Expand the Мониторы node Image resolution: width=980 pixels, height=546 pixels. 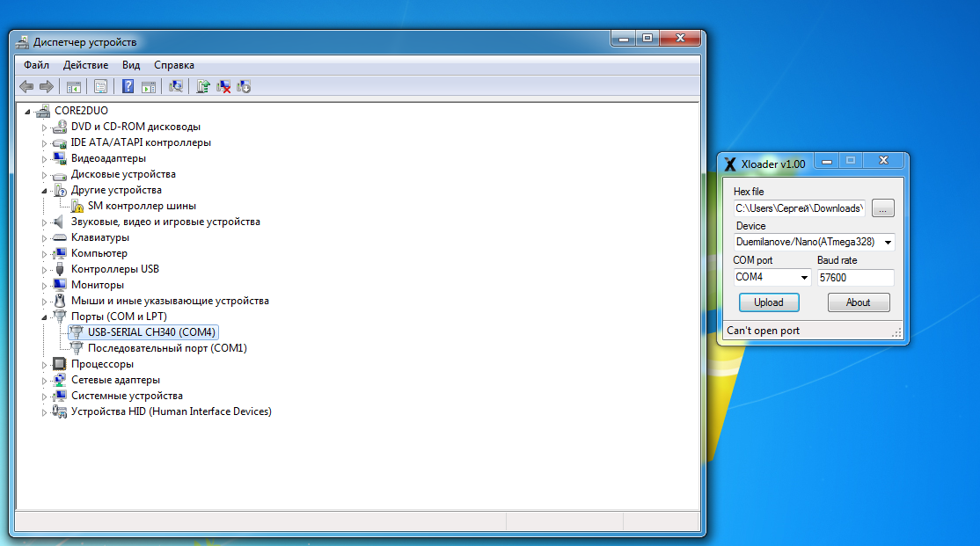click(44, 286)
